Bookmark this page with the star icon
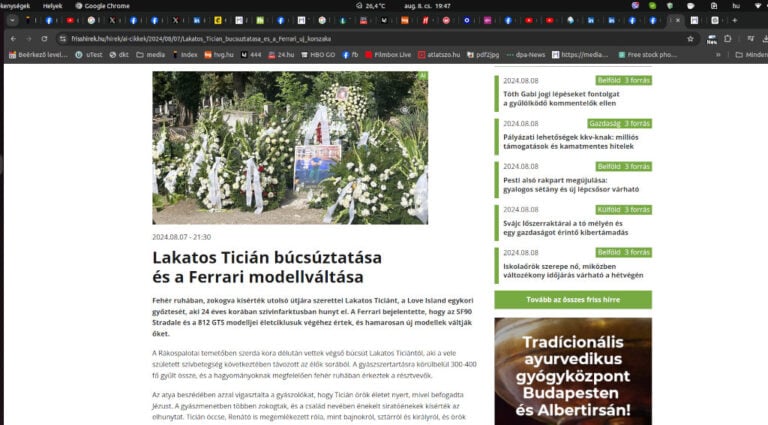The image size is (768, 425). 690,39
